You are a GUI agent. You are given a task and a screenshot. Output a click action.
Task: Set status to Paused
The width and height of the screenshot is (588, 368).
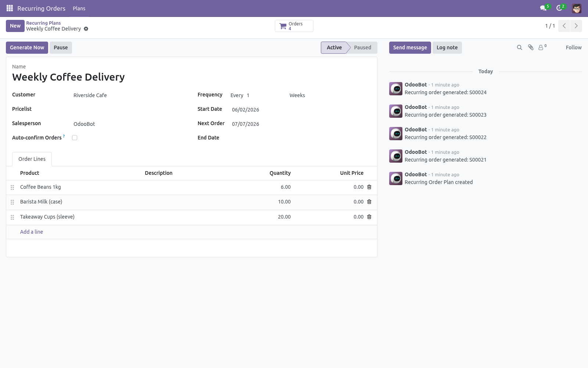pos(362,47)
